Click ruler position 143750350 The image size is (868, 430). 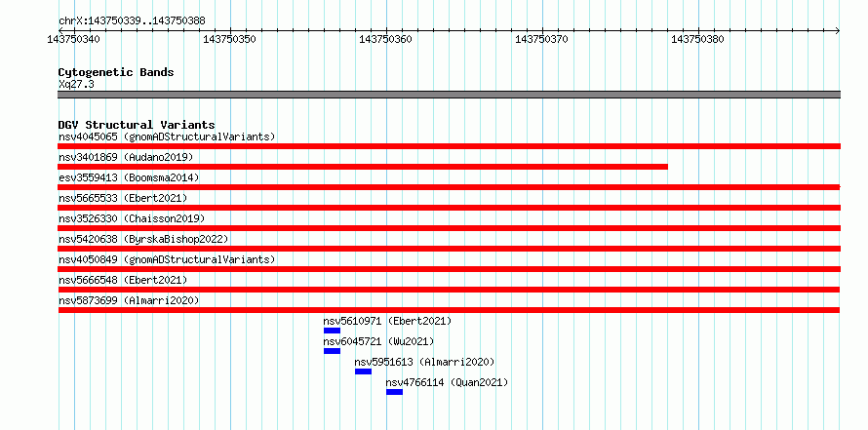(x=230, y=39)
